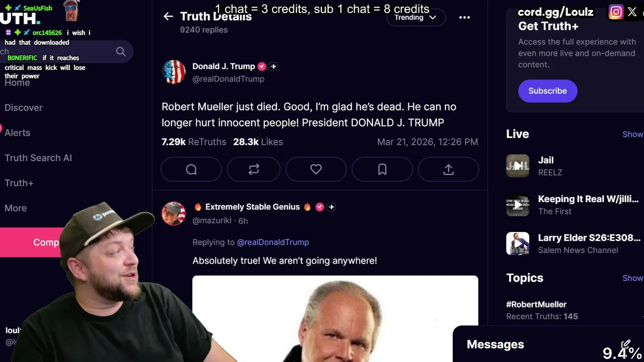The image size is (644, 362).
Task: Click the search magnifier icon
Action: click(121, 51)
